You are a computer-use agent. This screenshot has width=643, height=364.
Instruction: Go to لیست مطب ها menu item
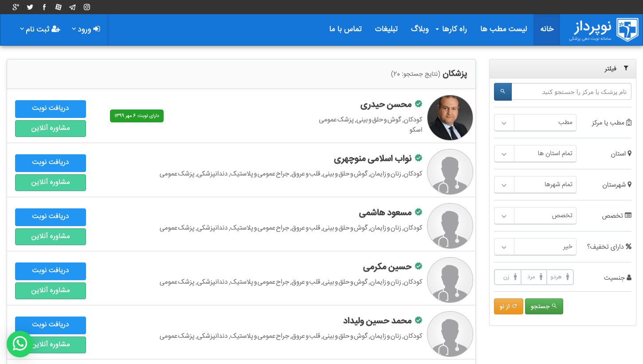(504, 29)
